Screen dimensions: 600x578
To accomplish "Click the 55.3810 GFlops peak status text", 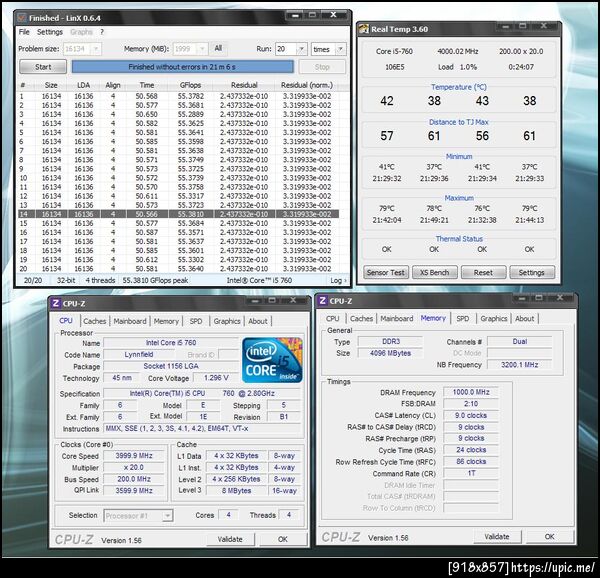I will pos(155,280).
